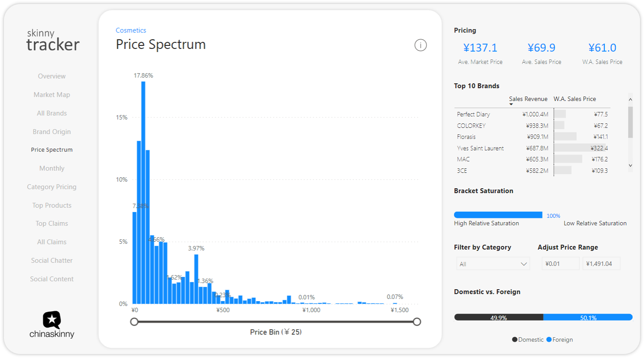Click the ¥137.1 Ave. Market Price value
The image size is (644, 358).
click(x=480, y=48)
